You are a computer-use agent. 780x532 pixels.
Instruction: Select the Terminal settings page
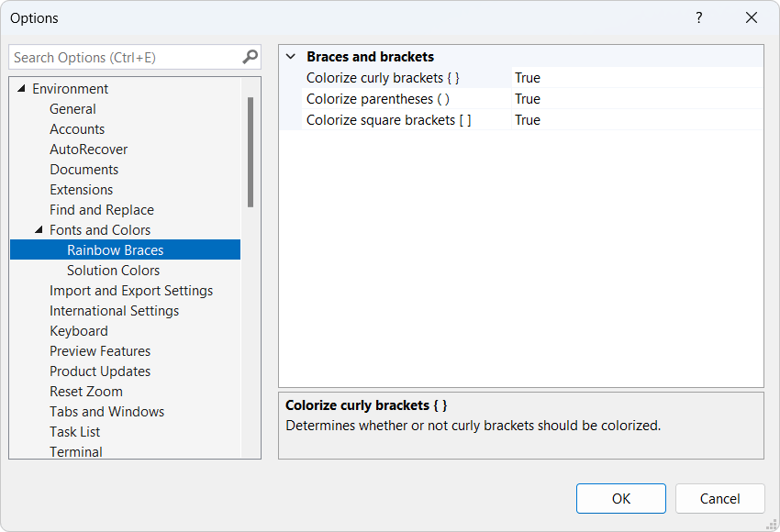tap(76, 451)
